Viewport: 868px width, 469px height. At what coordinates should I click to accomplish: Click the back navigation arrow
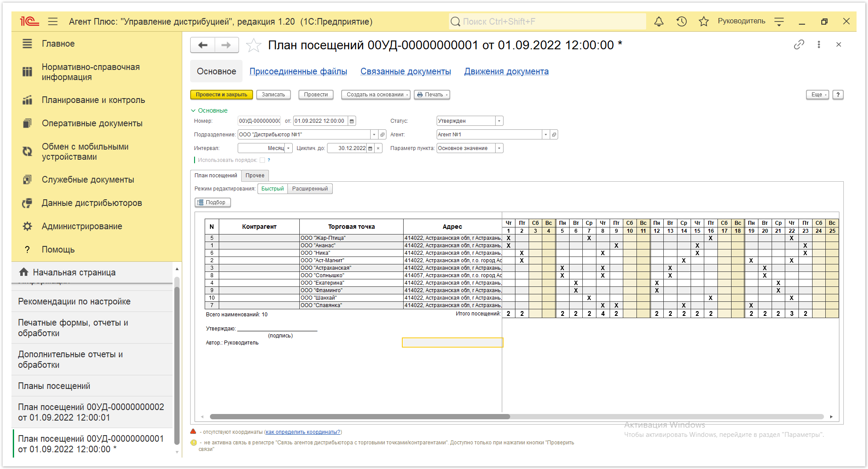click(x=203, y=45)
